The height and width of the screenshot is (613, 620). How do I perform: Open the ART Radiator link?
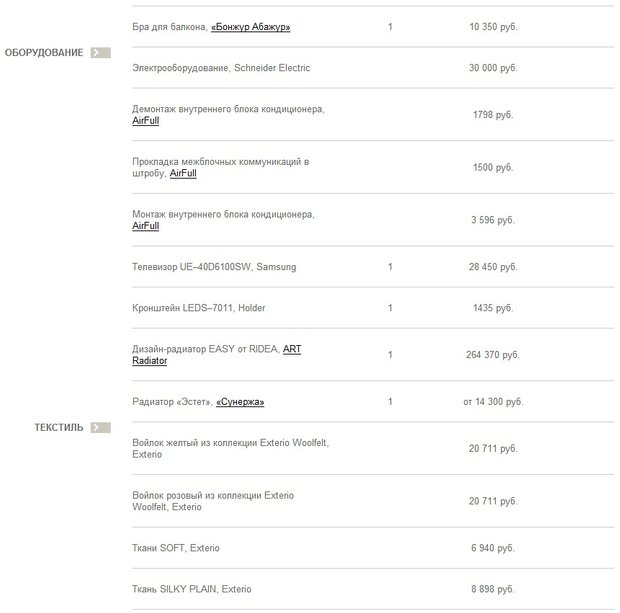[x=291, y=348]
